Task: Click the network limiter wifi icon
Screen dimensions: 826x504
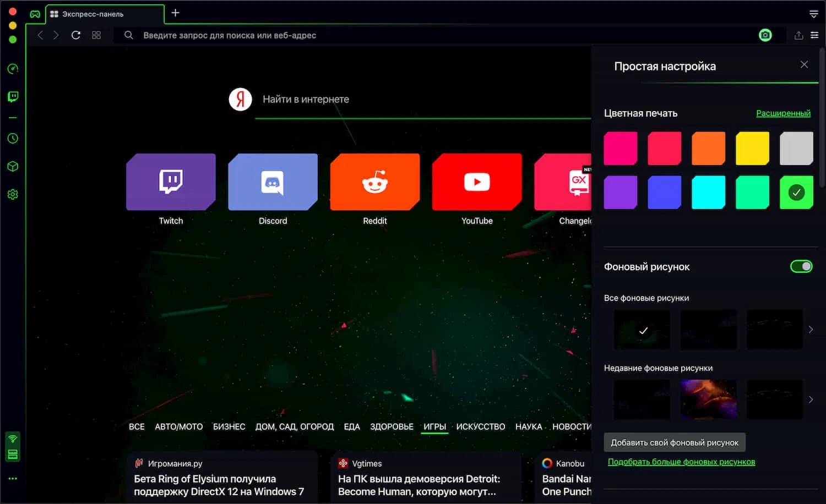Action: (13, 439)
